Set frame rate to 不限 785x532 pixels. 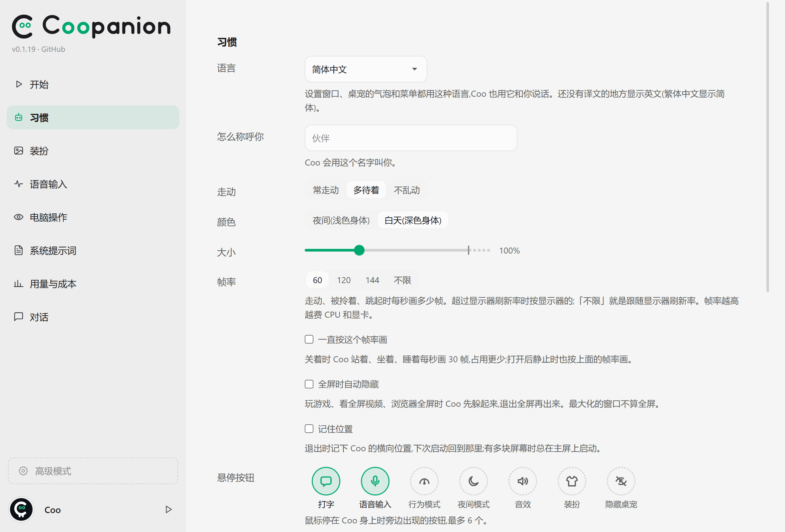click(x=402, y=280)
